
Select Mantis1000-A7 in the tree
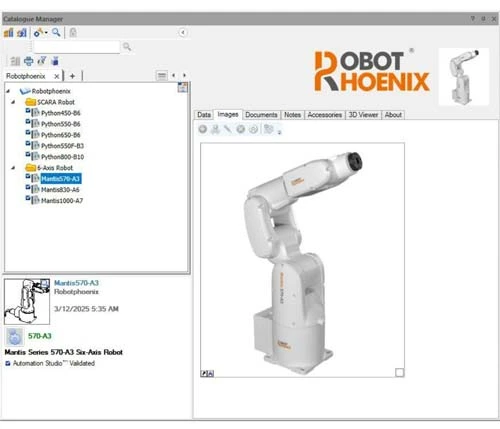click(x=62, y=201)
